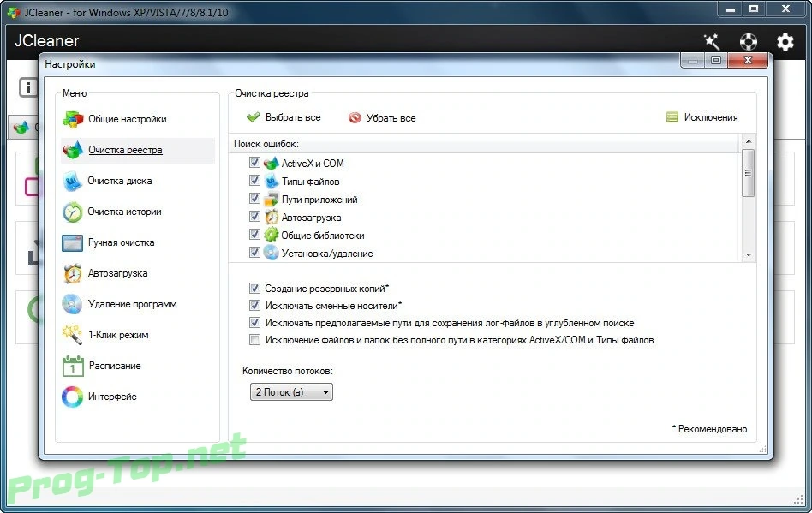The image size is (812, 513).
Task: Click the red icon of Убрать все
Action: [x=355, y=118]
